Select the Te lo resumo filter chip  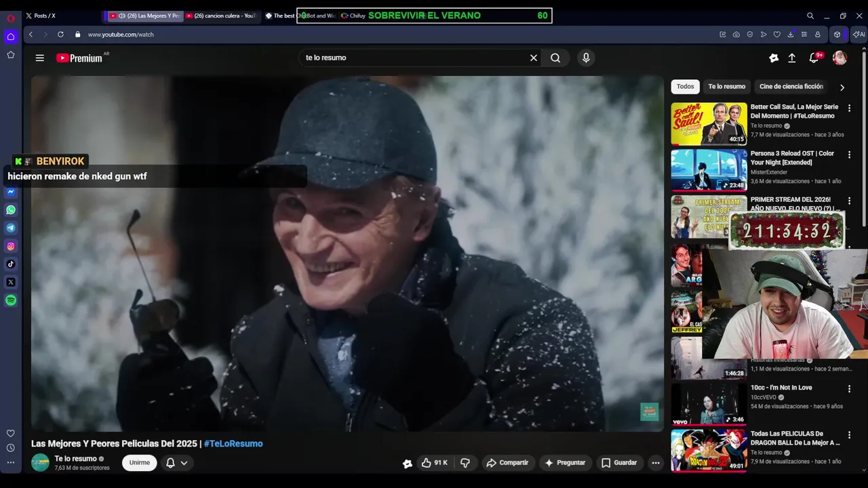(x=727, y=87)
